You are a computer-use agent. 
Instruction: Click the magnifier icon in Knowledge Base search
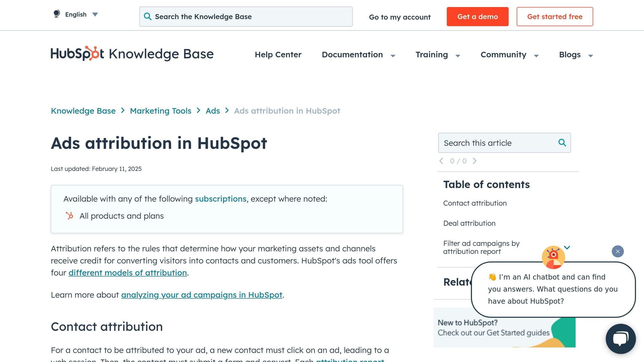tap(147, 17)
